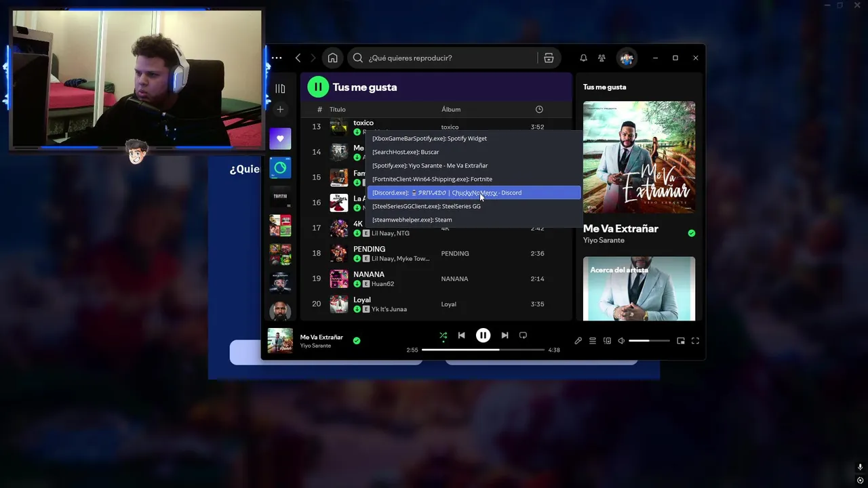Select [Discord.exe] window entry

pos(474,192)
